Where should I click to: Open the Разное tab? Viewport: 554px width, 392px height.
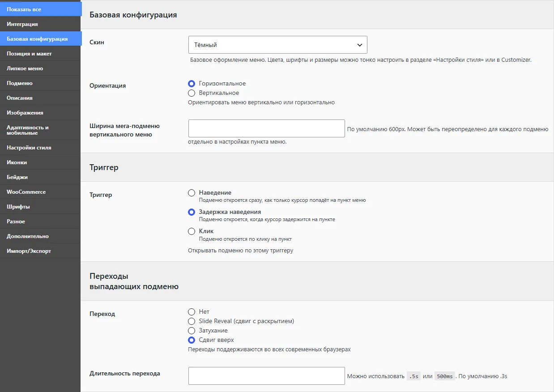(40, 222)
